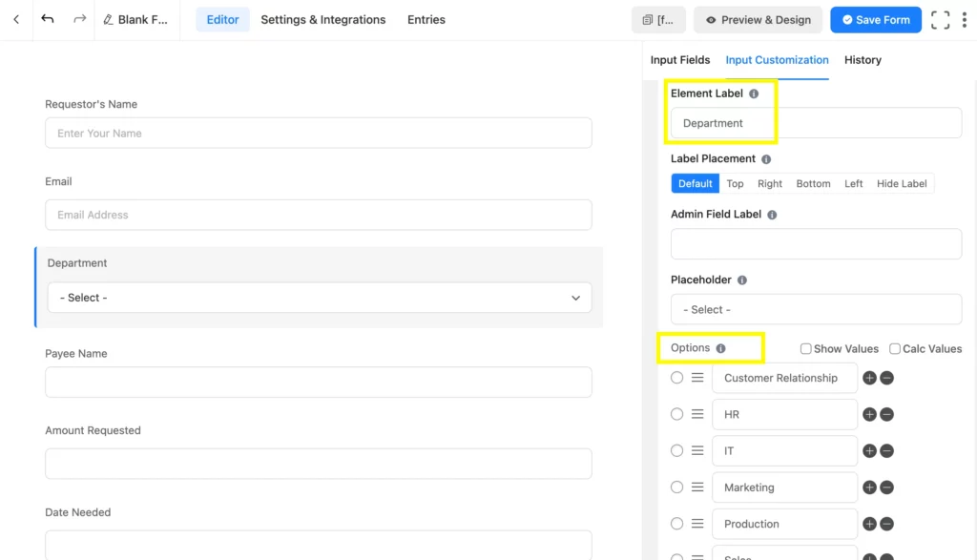Copy the form shortcode
977x560 pixels.
point(658,19)
